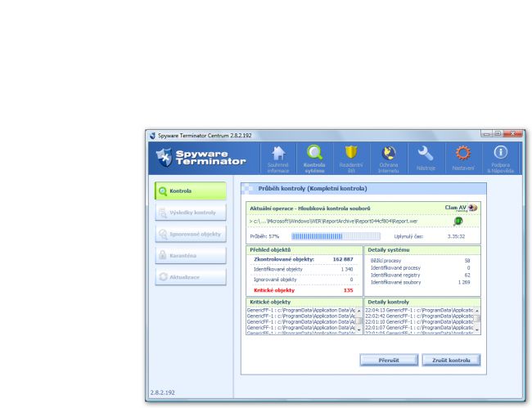The width and height of the screenshot is (532, 408).
Task: Open the Podpora & Nápověda info icon
Action: (500, 153)
